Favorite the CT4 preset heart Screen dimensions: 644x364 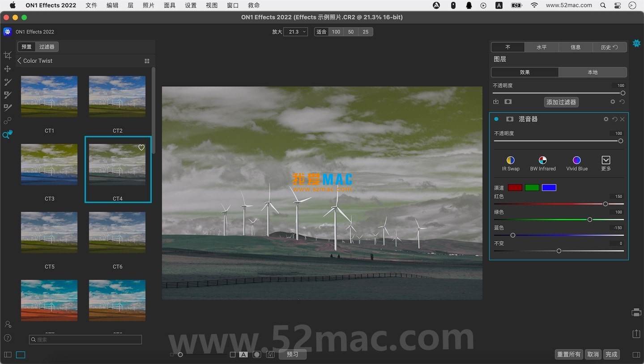coord(141,148)
